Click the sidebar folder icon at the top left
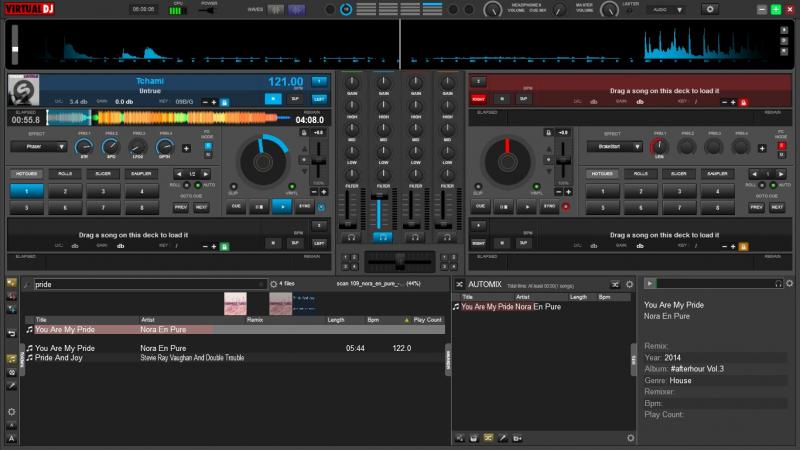 click(11, 283)
